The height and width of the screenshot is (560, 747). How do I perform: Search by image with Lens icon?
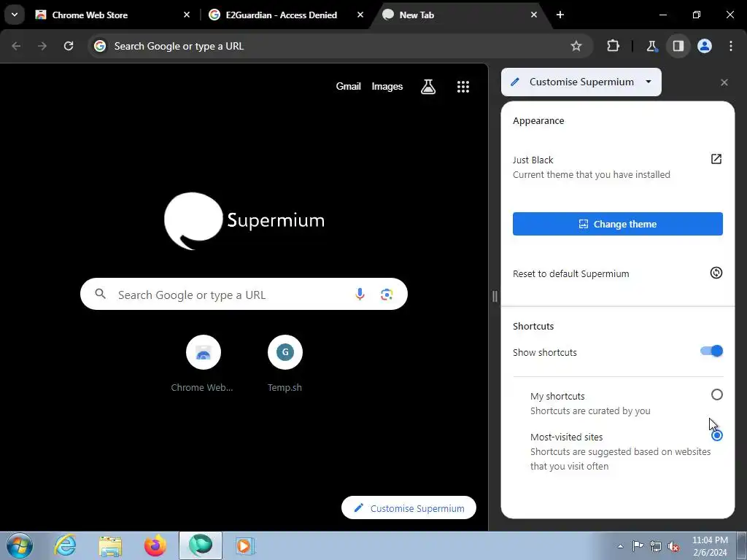[x=387, y=295]
